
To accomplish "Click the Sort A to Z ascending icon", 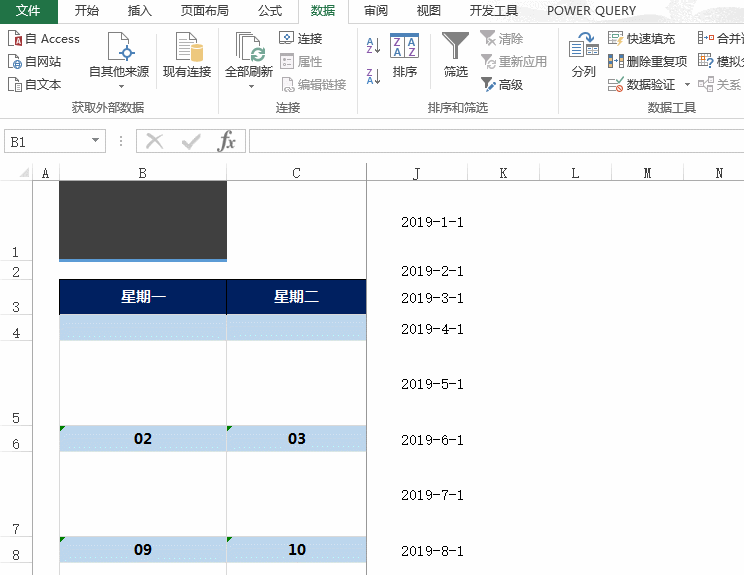I will 373,44.
